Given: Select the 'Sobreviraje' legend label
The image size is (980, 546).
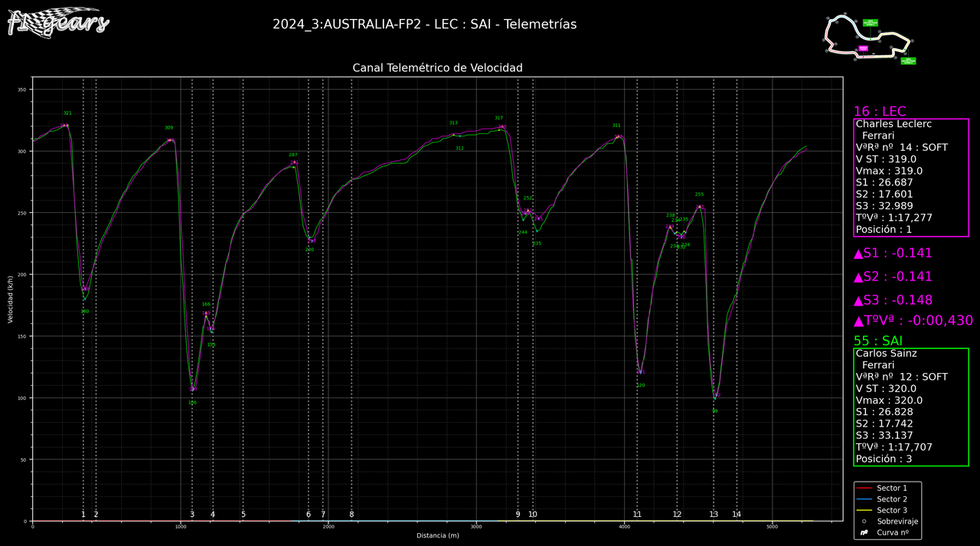Looking at the screenshot, I should click(897, 521).
